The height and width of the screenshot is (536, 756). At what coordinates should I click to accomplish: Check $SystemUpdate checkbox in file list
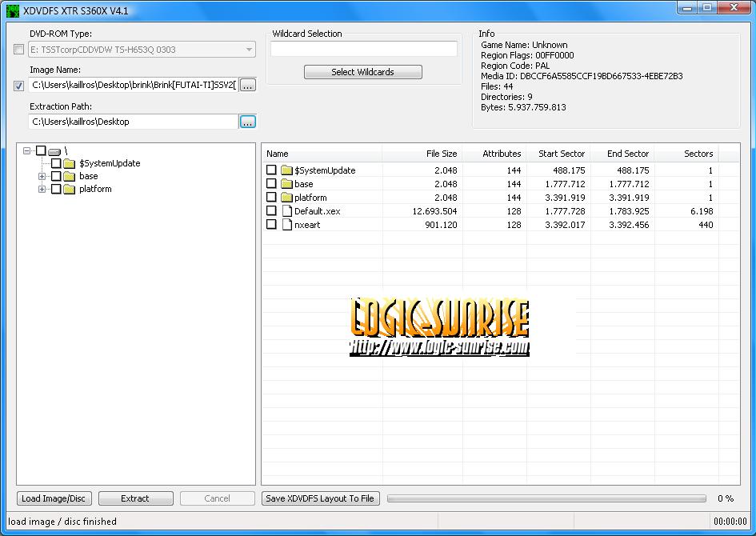pyautogui.click(x=271, y=170)
